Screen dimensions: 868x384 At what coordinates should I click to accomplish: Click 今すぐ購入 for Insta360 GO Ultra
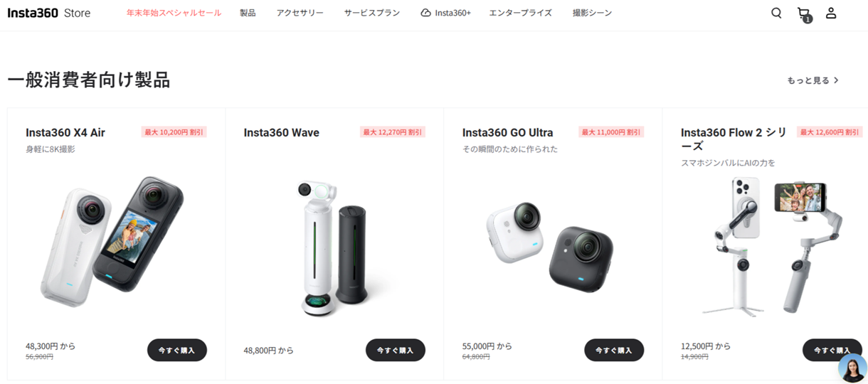[614, 350]
